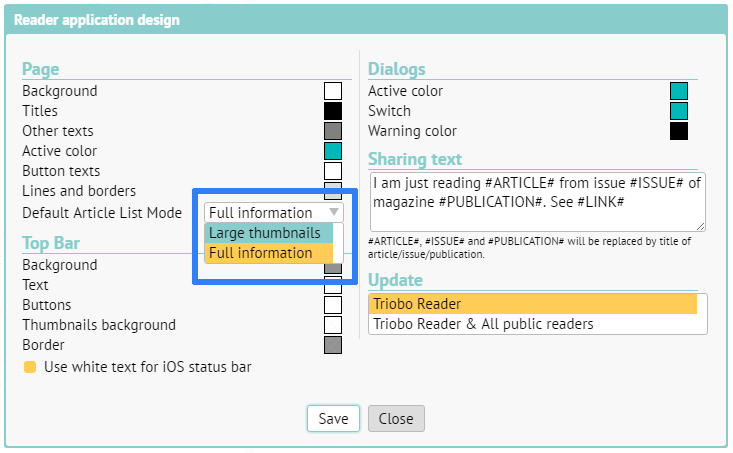Click the Top Bar Buttons color swatch
Screen dimensions: 733x453
[333, 305]
